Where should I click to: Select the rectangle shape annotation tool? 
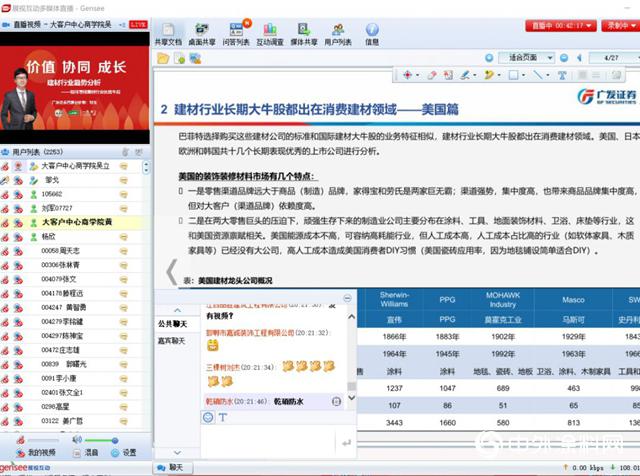tap(513, 75)
